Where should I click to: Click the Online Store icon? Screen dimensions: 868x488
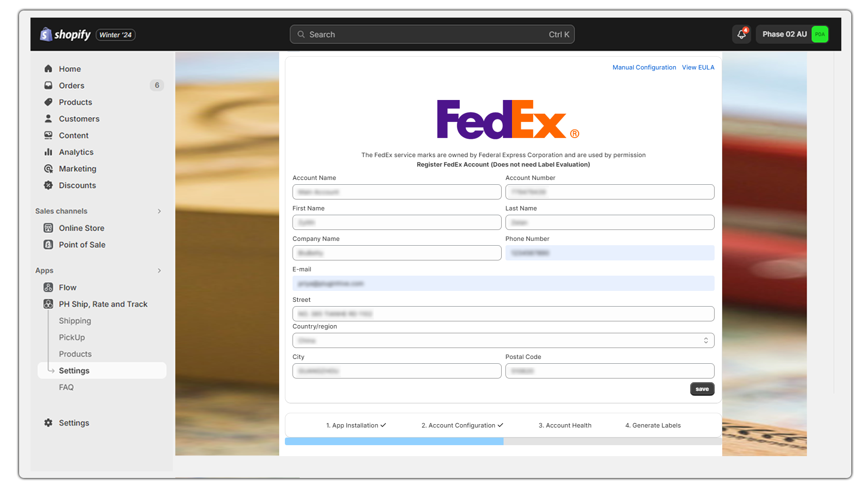pos(48,228)
